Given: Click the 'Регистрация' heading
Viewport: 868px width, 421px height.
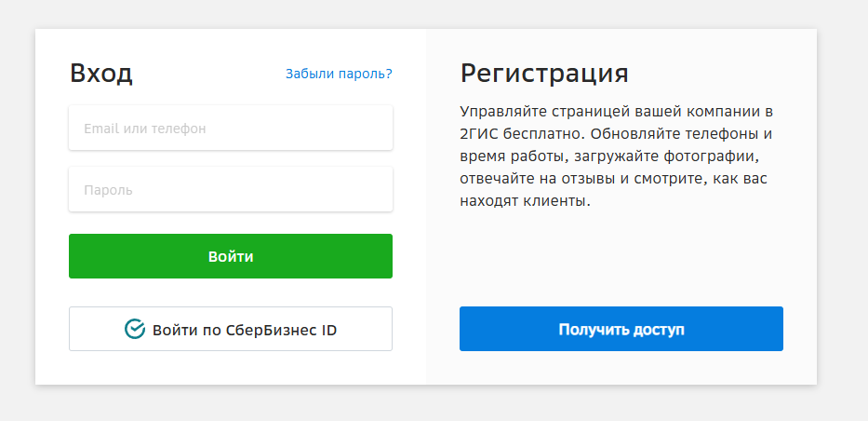Looking at the screenshot, I should [x=544, y=74].
